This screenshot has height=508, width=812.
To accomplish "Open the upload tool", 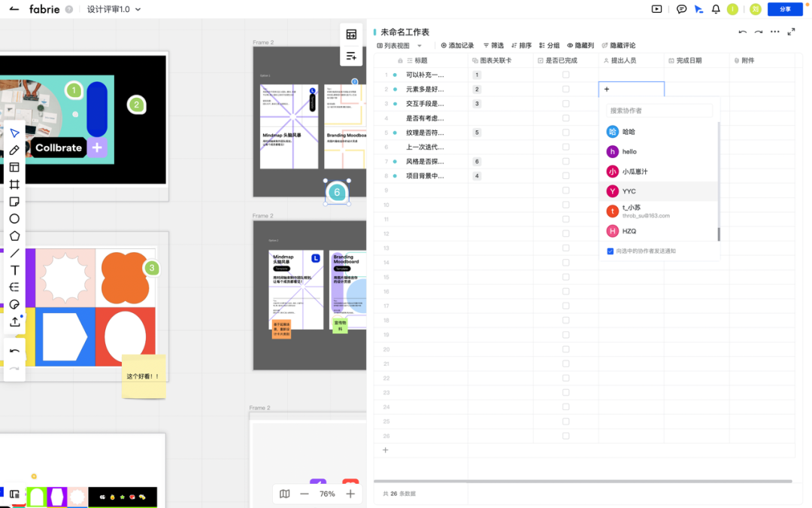I will [x=14, y=322].
